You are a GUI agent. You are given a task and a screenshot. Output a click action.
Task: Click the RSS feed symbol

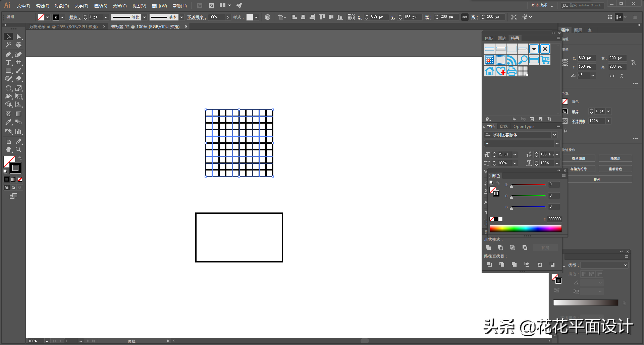[x=512, y=60]
